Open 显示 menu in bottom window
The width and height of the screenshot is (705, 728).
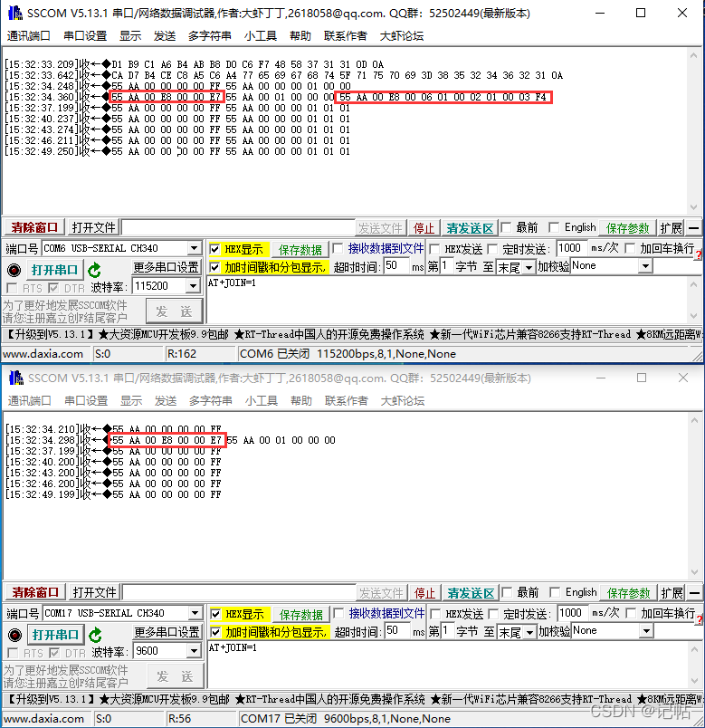tap(131, 401)
